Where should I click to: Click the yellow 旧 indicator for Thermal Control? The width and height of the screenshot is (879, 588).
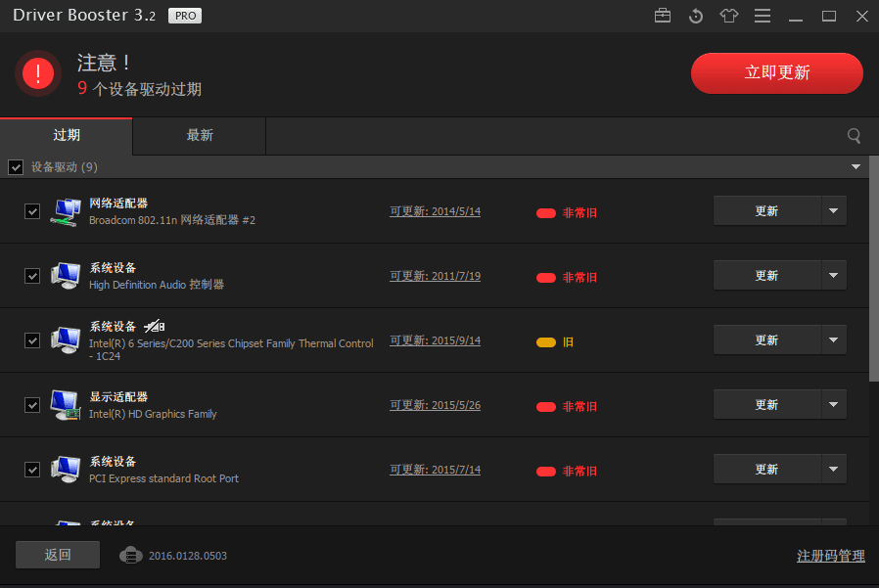pos(554,341)
